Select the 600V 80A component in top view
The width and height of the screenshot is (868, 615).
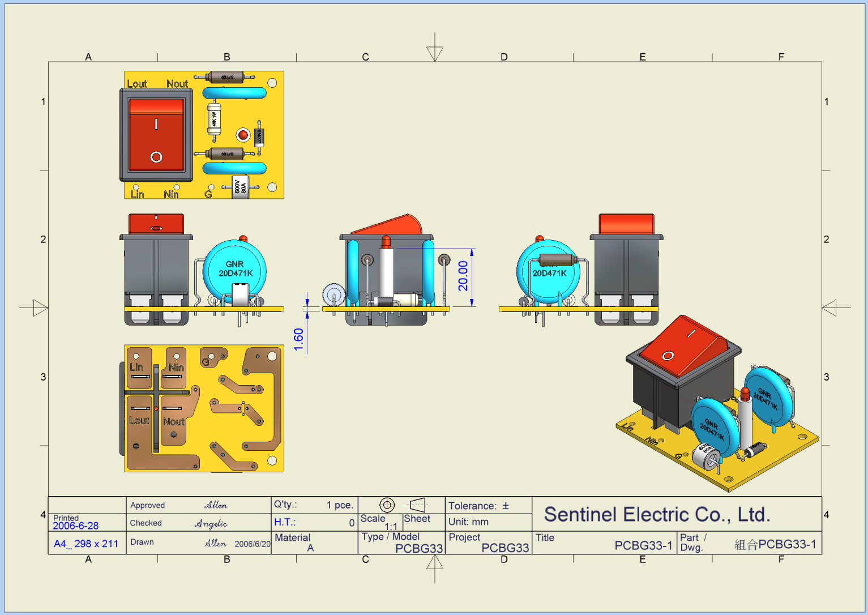(x=240, y=187)
